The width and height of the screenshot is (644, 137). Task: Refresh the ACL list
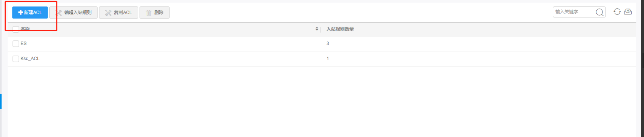[x=617, y=12]
